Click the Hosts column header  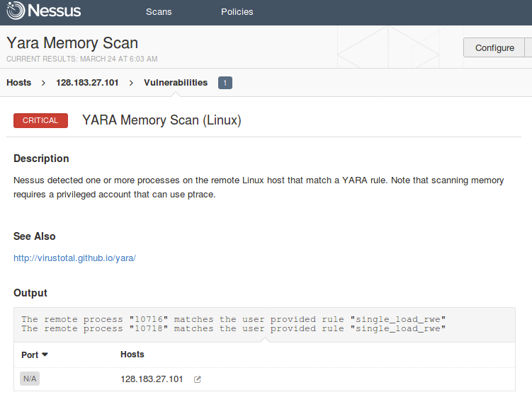click(132, 354)
